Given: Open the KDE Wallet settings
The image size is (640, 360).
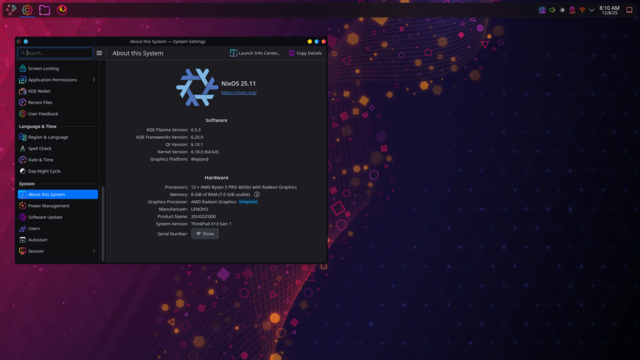Looking at the screenshot, I should tap(58, 91).
